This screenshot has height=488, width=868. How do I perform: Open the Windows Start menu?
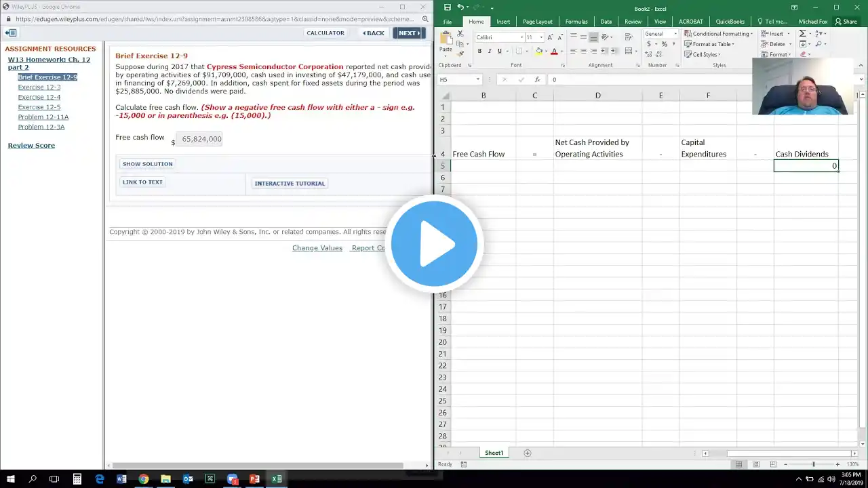[11, 479]
